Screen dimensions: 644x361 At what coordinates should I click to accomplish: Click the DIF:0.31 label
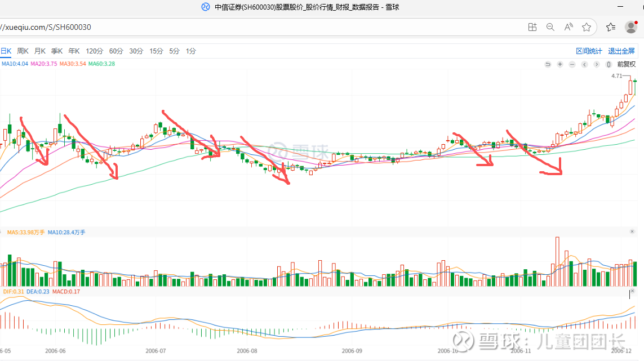(14, 292)
